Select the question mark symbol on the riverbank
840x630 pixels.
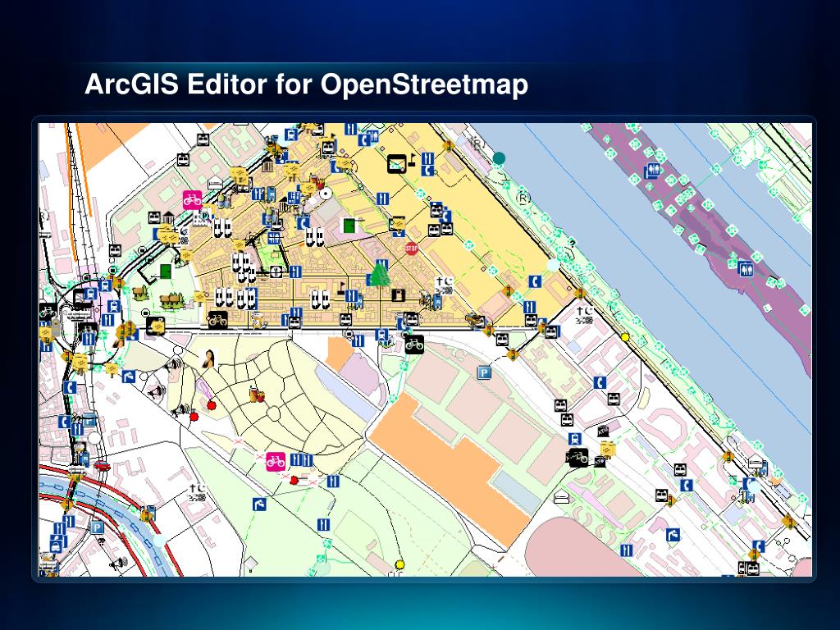(x=572, y=244)
